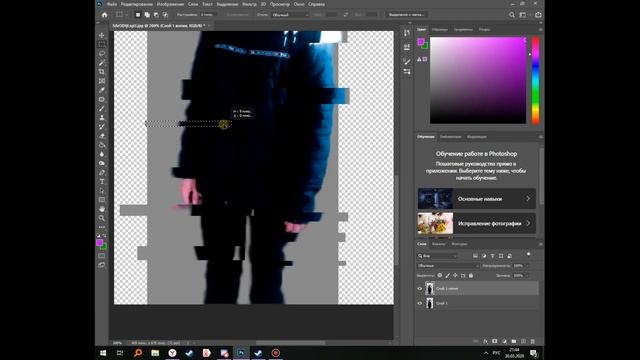
Task: Select the Path Selection tool
Action: pos(102,191)
